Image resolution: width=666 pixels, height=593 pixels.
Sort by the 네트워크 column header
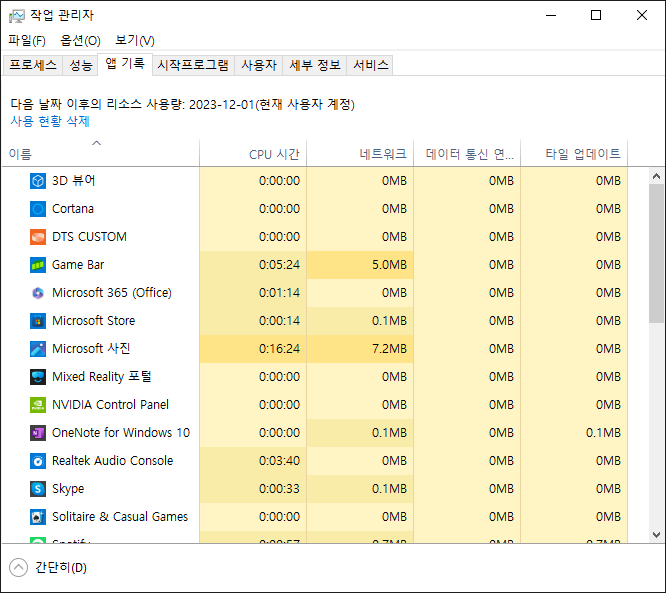coord(360,153)
